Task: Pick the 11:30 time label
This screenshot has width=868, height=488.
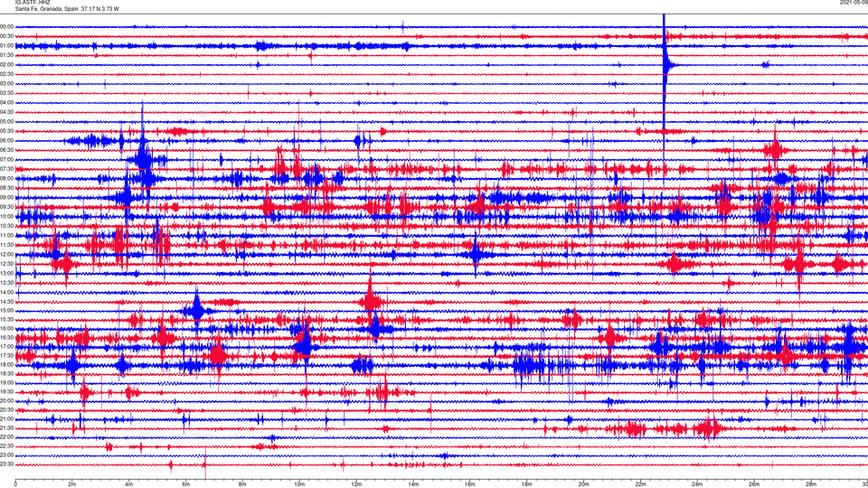Action: 6,245
